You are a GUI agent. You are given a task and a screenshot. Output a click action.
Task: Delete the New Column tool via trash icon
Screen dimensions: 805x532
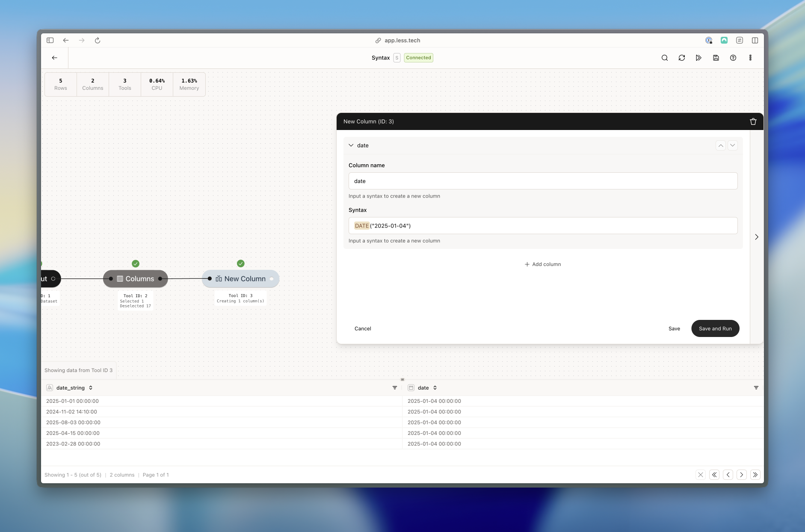(x=753, y=121)
